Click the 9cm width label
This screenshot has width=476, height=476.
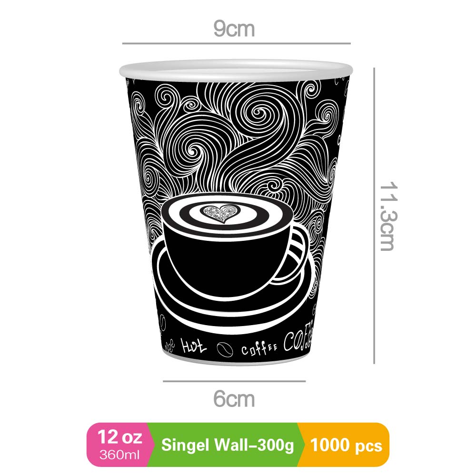pos(234,29)
